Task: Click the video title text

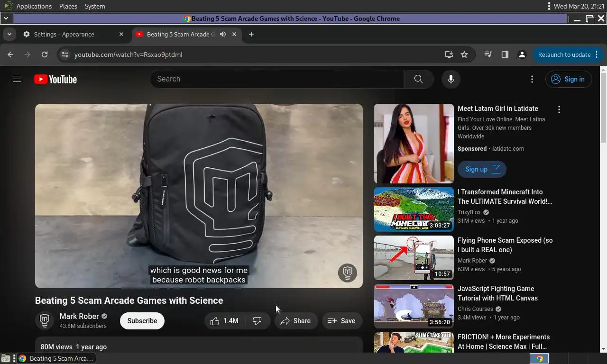Action: pyautogui.click(x=129, y=300)
